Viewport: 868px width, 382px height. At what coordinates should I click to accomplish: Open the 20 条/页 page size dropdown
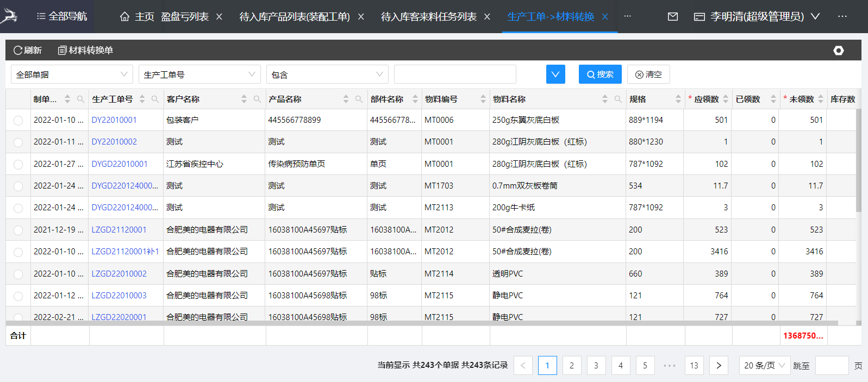click(764, 366)
